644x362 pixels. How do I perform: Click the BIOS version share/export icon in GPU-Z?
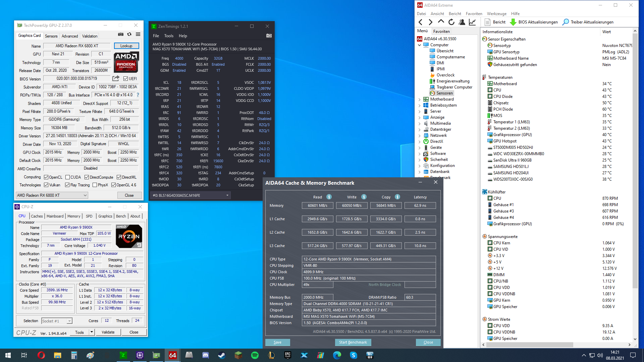pyautogui.click(x=116, y=78)
